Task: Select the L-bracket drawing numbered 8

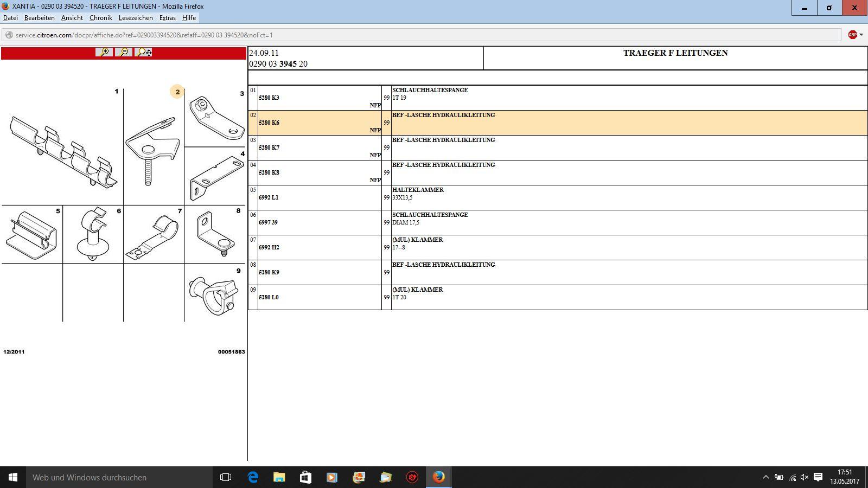Action: tap(215, 234)
